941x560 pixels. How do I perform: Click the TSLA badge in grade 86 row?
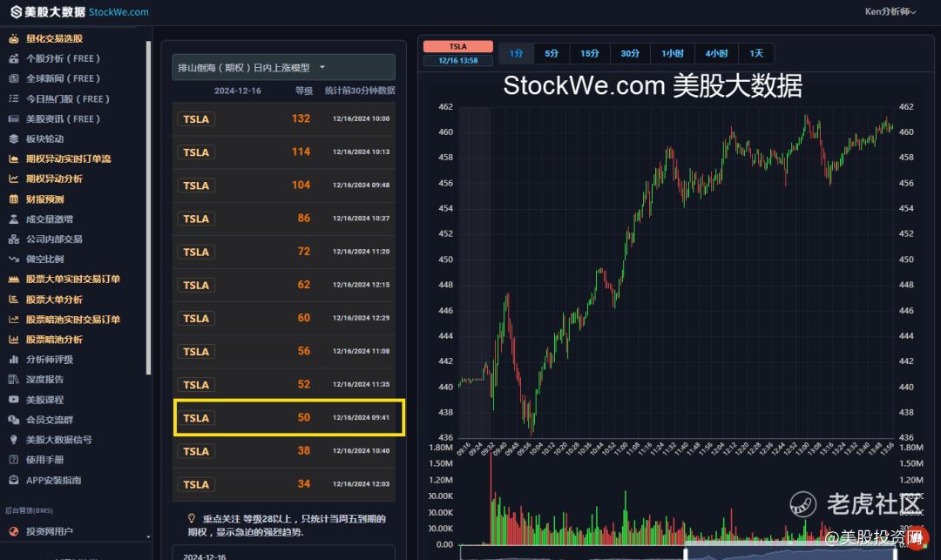[196, 219]
